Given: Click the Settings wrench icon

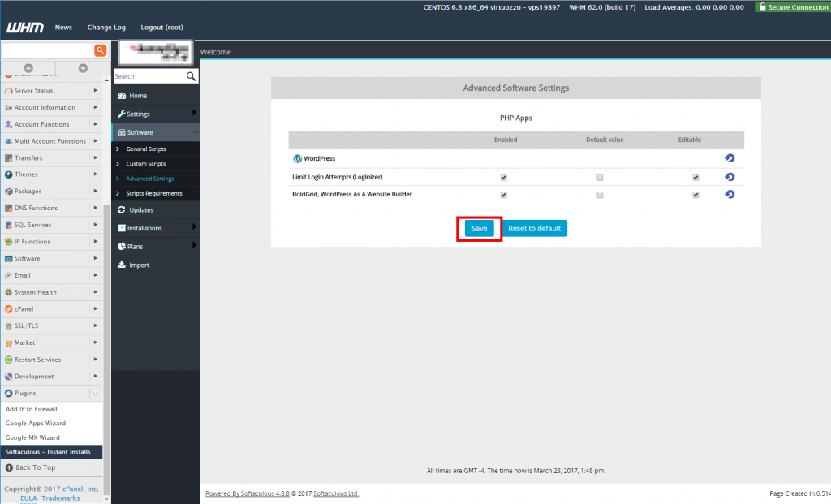Looking at the screenshot, I should pos(122,114).
